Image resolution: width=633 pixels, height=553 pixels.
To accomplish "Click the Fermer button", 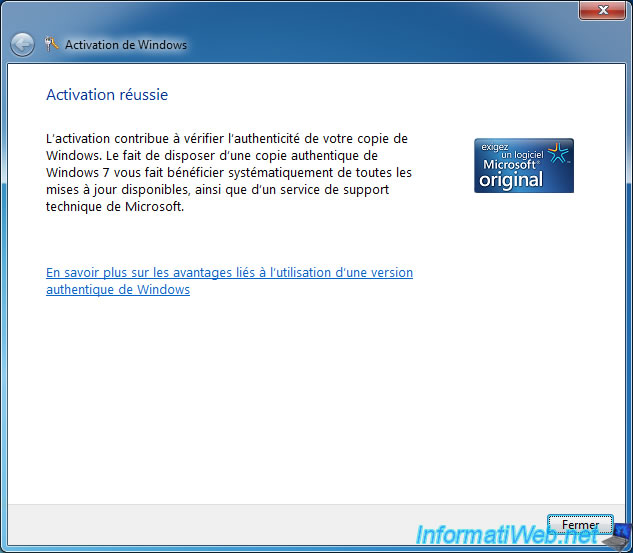I will tap(580, 524).
